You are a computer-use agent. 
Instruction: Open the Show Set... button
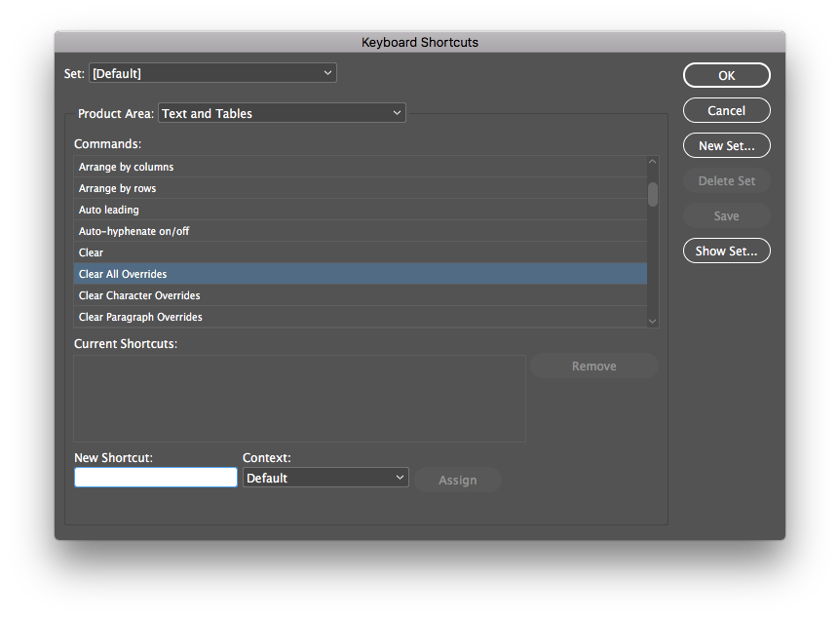(x=726, y=251)
